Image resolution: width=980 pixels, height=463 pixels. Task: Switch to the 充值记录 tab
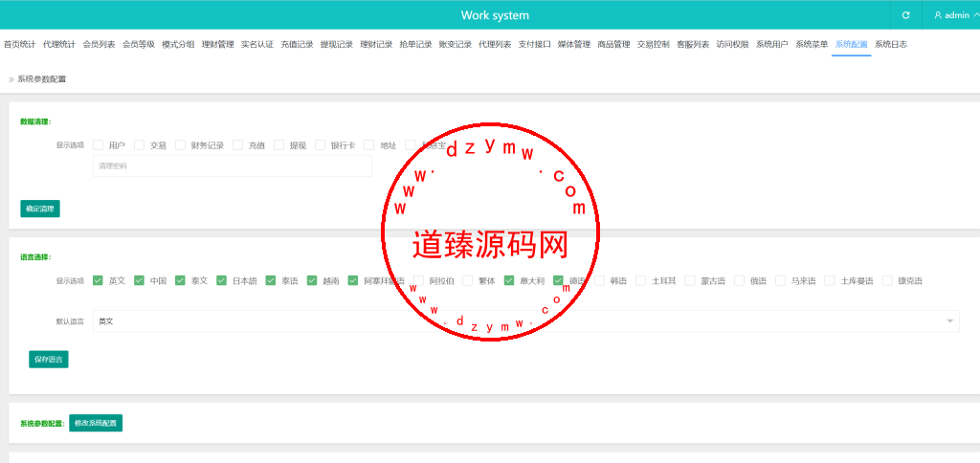(x=297, y=44)
